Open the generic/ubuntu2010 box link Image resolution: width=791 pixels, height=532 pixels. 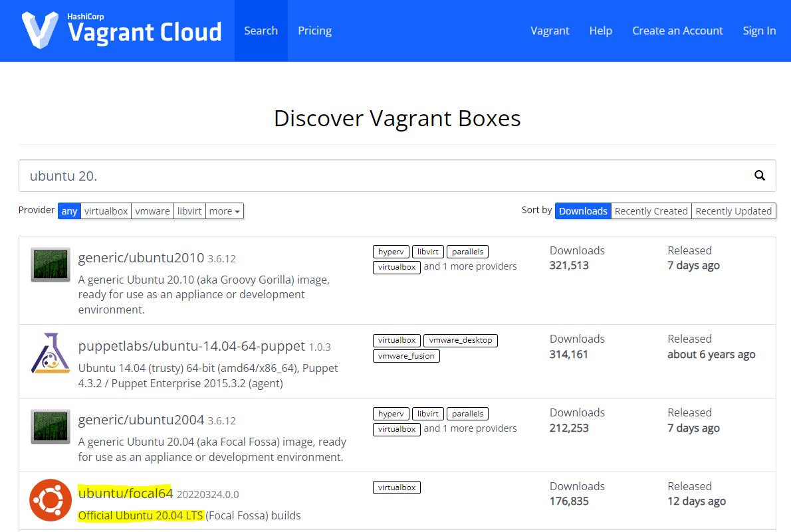[x=141, y=258]
